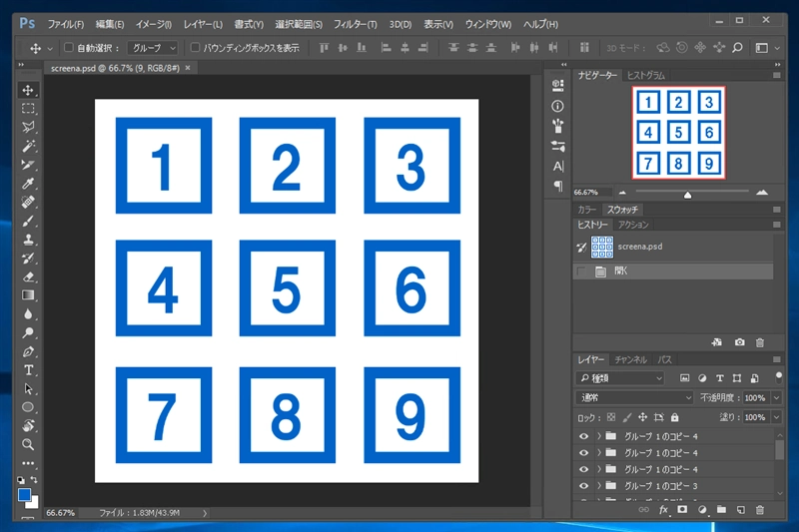Select the Magic Wand tool

point(28,146)
